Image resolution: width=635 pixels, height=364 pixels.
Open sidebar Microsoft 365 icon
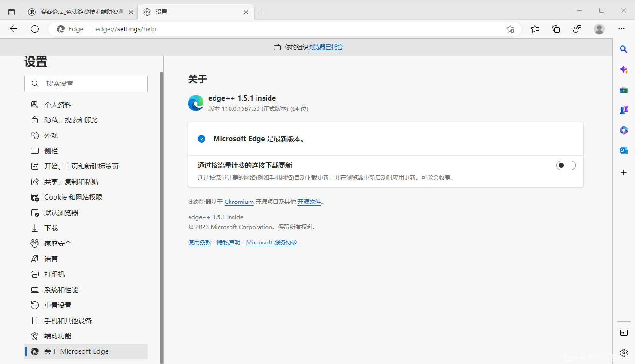pos(623,130)
